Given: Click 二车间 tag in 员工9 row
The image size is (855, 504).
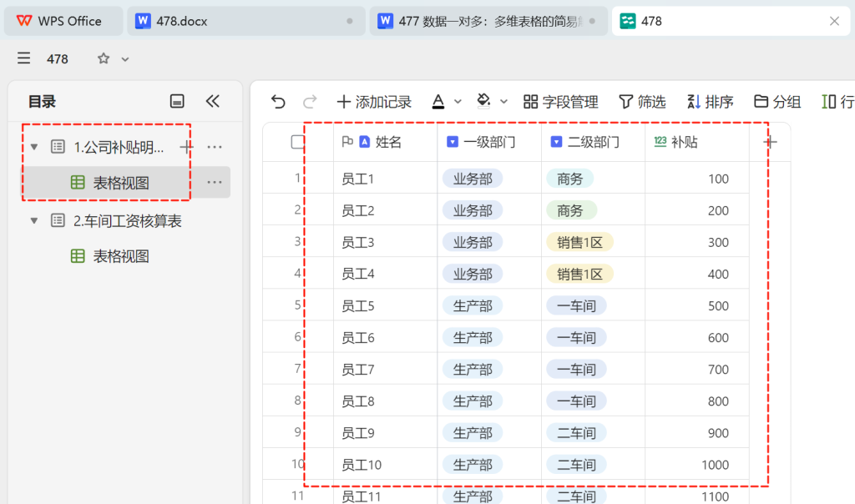Looking at the screenshot, I should pyautogui.click(x=576, y=433).
